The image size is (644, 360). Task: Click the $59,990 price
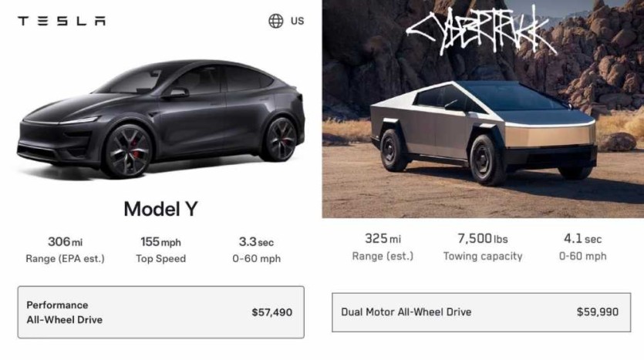coord(597,312)
